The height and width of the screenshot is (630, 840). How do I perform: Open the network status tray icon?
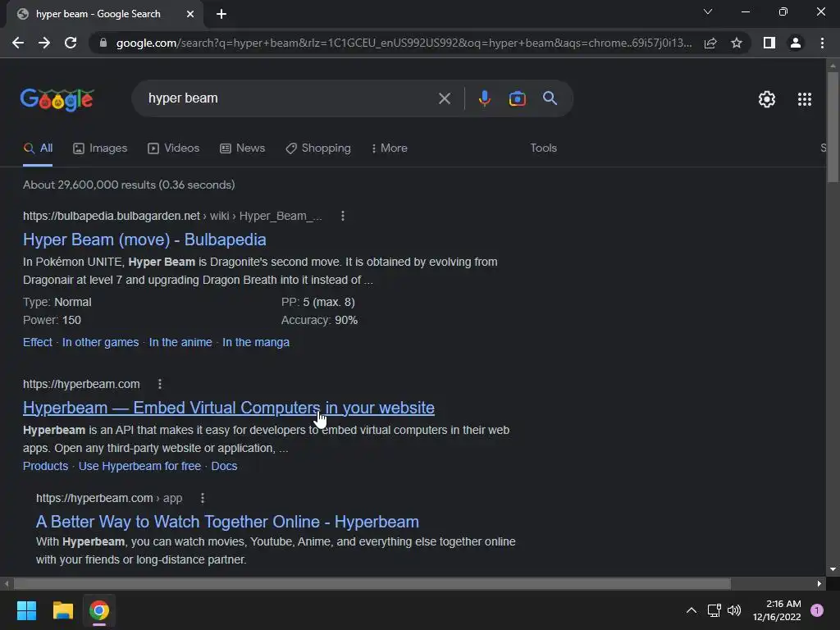(x=714, y=610)
